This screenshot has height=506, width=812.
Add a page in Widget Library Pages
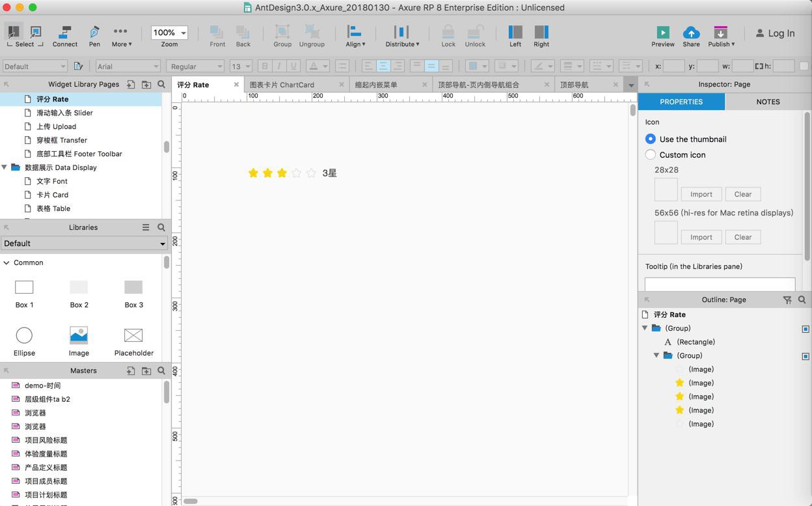131,84
